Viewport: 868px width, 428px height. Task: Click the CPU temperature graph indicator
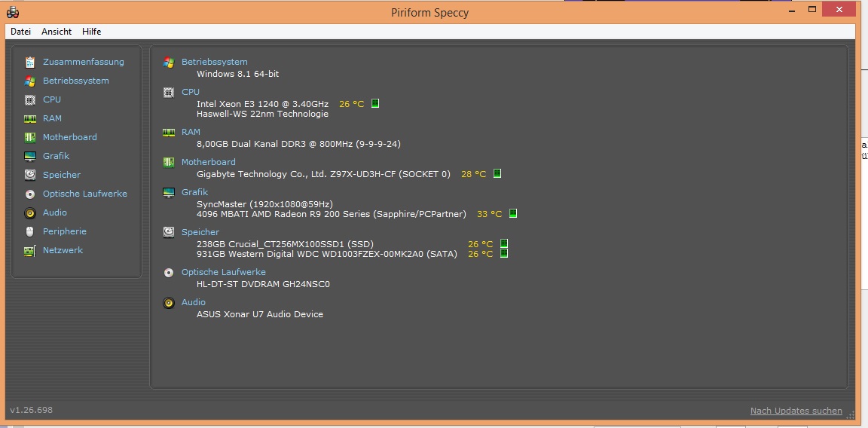point(374,103)
